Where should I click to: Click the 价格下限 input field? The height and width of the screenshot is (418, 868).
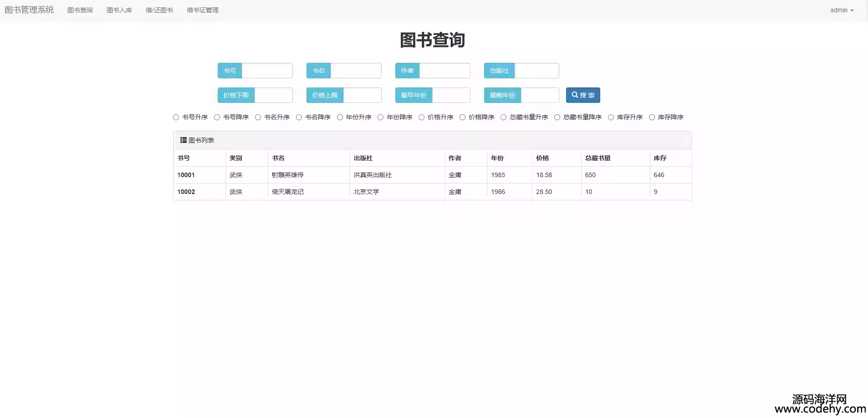click(x=273, y=95)
